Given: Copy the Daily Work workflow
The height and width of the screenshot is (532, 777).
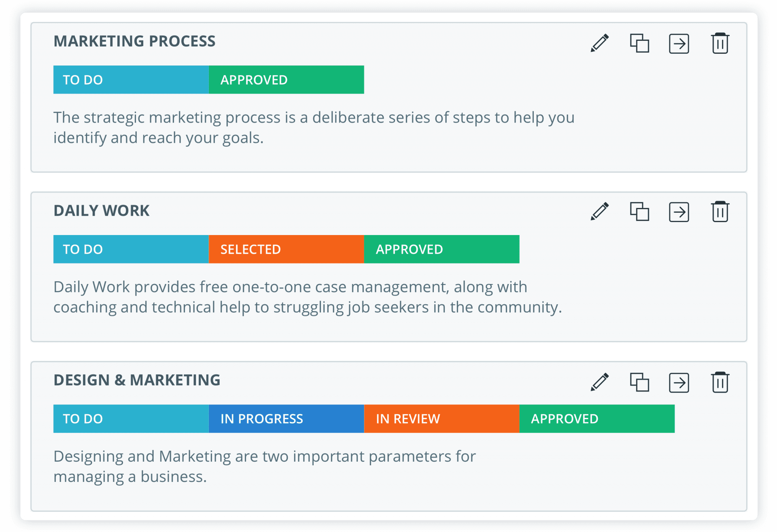Looking at the screenshot, I should (x=639, y=212).
